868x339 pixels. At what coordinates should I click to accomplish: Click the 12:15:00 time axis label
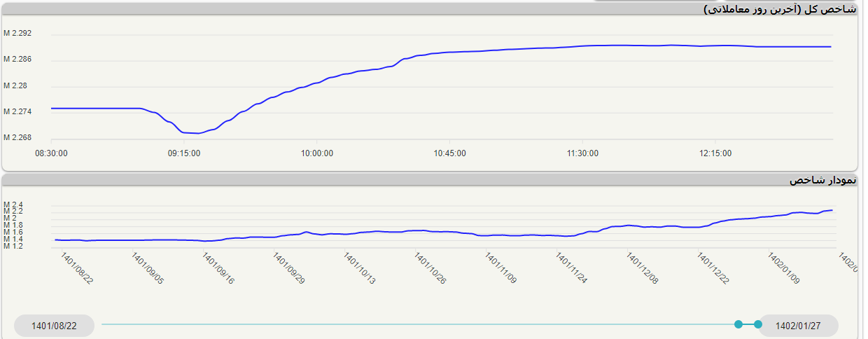tap(715, 153)
